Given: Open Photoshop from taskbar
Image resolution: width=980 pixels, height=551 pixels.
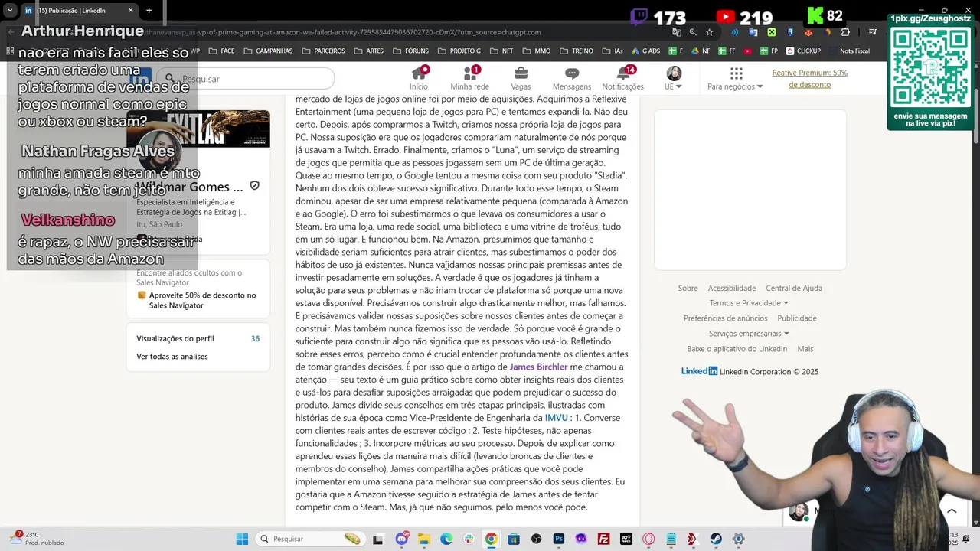Looking at the screenshot, I should tap(559, 539).
